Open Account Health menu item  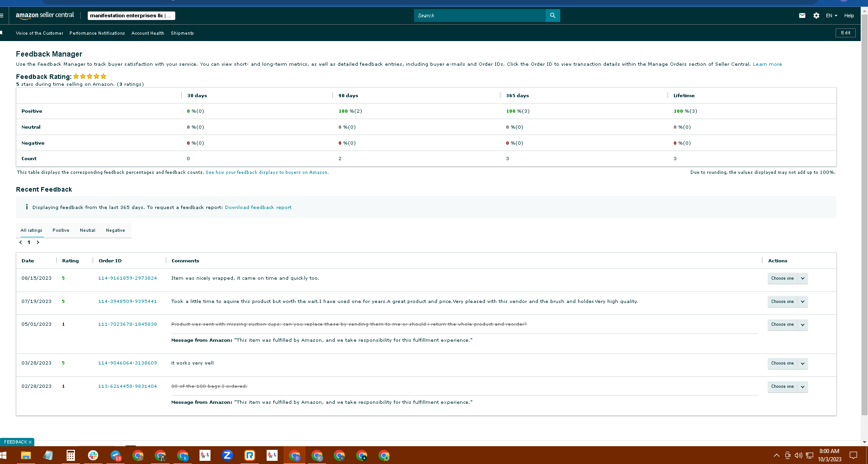pos(148,33)
